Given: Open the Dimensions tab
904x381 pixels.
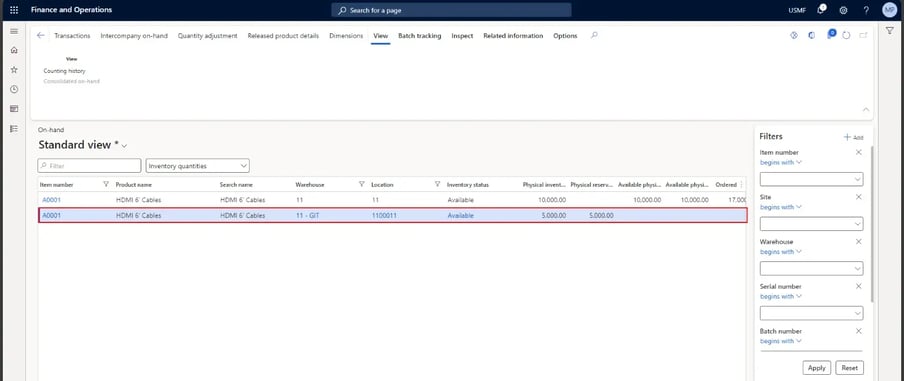Looking at the screenshot, I should [x=346, y=36].
